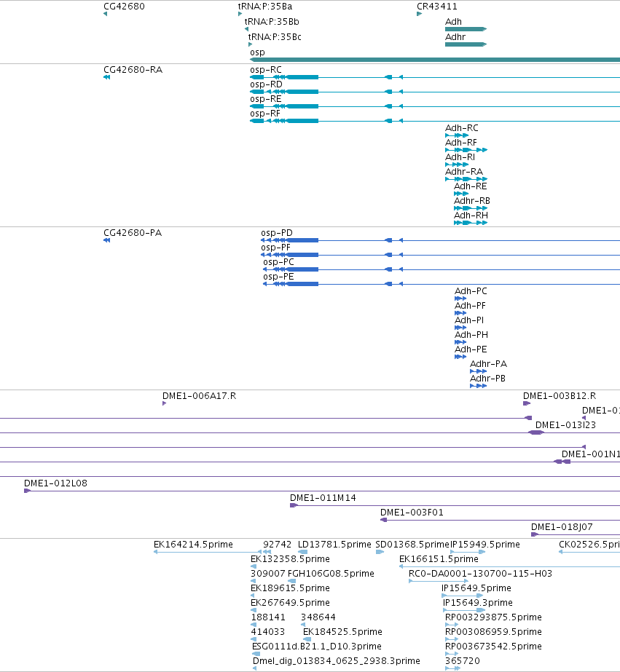Click the 188141 EST label
The image size is (620, 672).
[268, 617]
